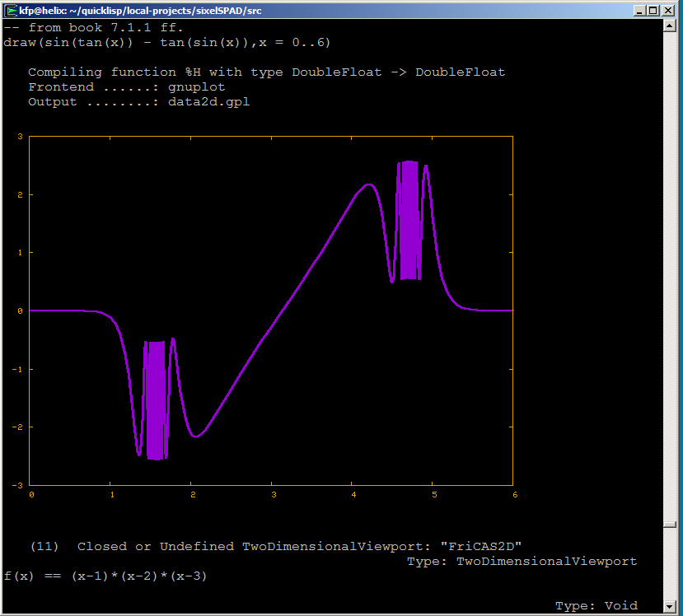Click the dense purple oscillation at plot's lower left

coord(155,400)
